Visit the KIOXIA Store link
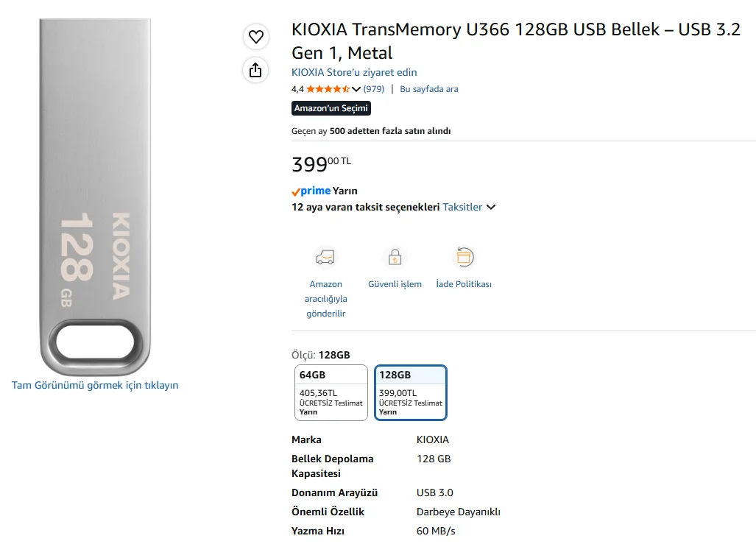This screenshot has height=544, width=756. click(354, 72)
